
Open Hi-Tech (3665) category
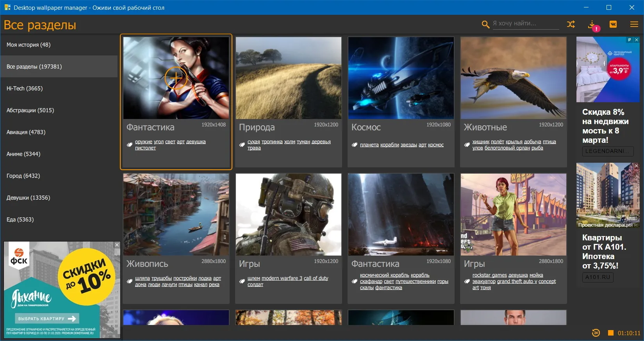[59, 88]
